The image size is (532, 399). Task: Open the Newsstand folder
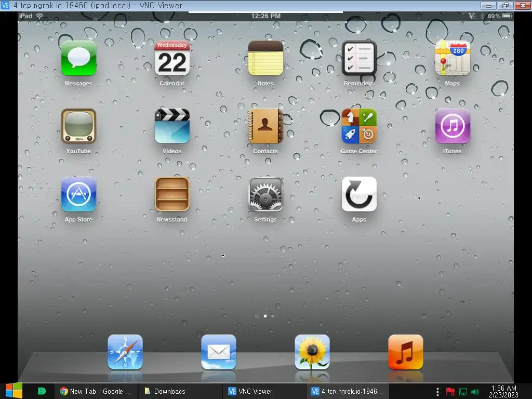point(172,194)
